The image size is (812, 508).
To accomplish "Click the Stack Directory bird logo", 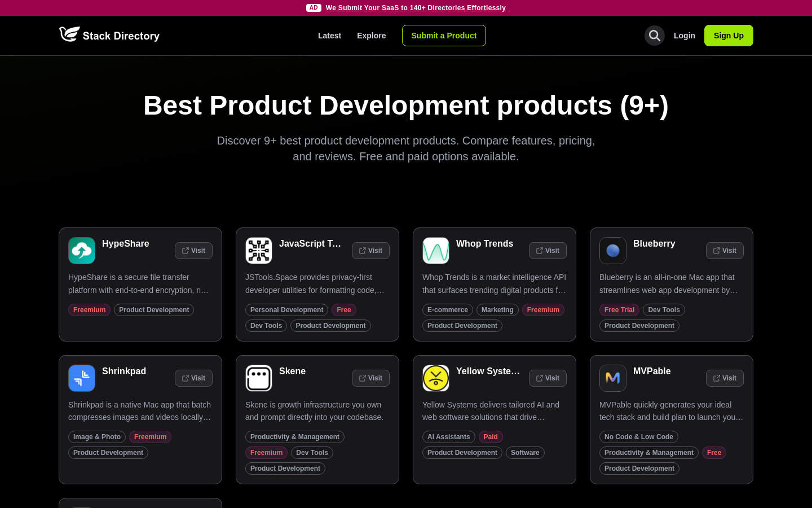I will [x=69, y=34].
